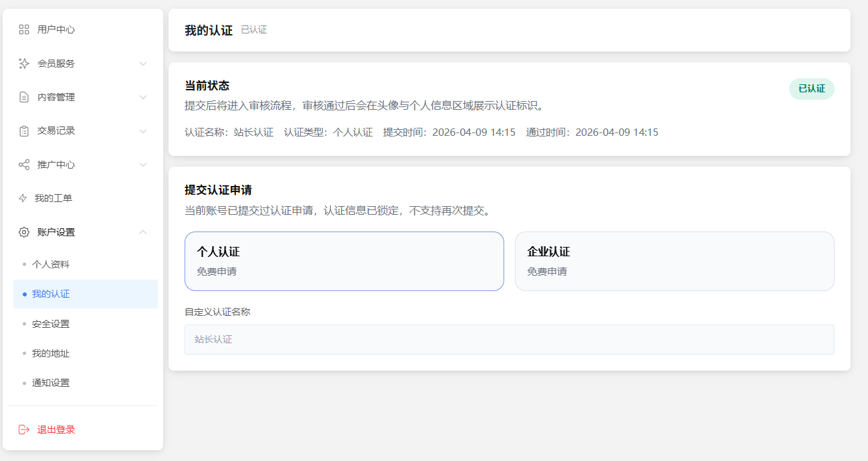This screenshot has width=868, height=461.
Task: Expand the 交易记录 chevron
Action: coord(143,131)
